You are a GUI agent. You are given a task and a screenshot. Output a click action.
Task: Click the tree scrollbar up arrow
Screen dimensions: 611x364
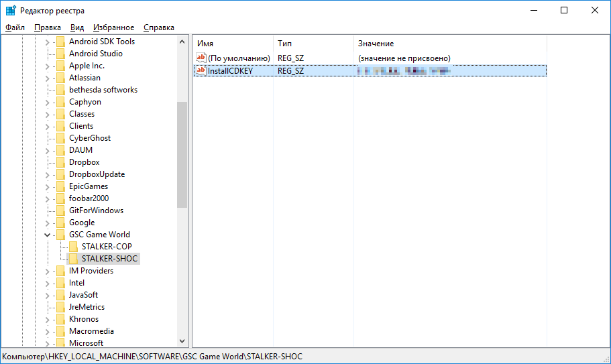[x=182, y=42]
